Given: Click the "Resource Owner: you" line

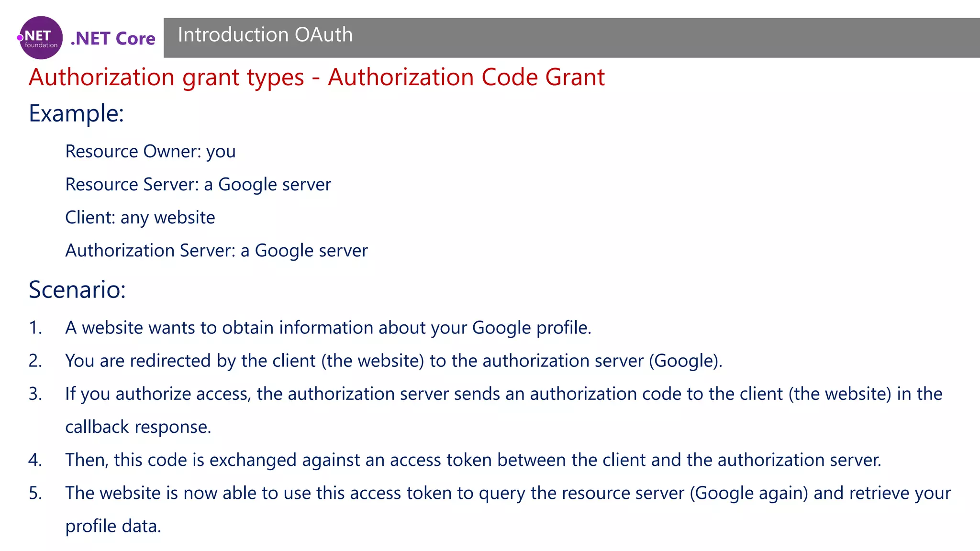Looking at the screenshot, I should click(x=150, y=152).
